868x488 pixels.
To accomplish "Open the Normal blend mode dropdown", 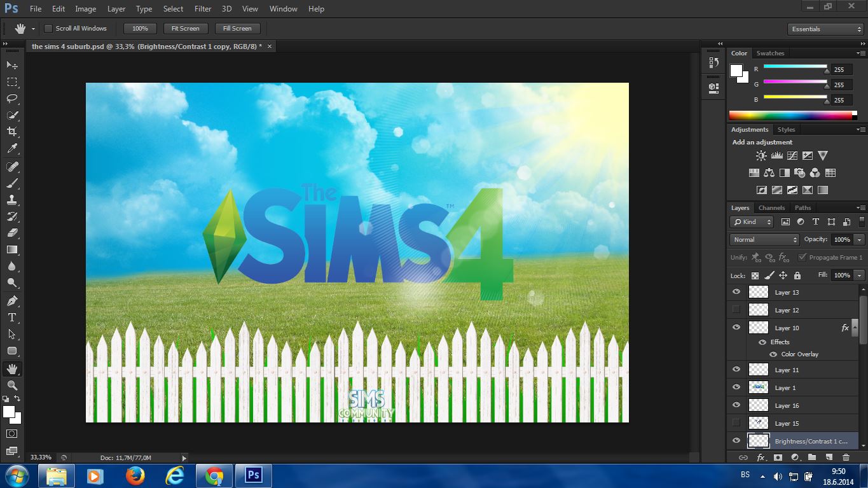I will pyautogui.click(x=764, y=240).
